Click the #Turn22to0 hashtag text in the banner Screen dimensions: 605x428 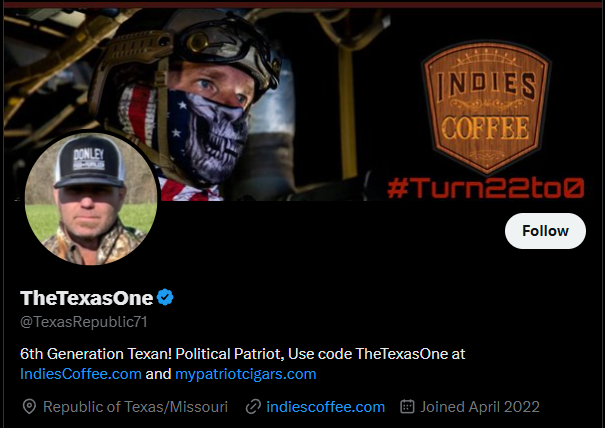click(486, 188)
